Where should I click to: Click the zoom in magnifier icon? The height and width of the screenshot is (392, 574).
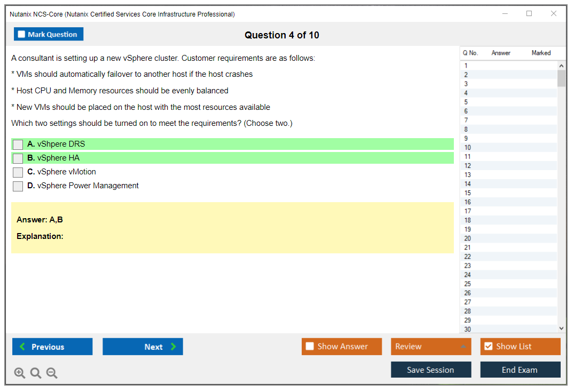pos(19,373)
